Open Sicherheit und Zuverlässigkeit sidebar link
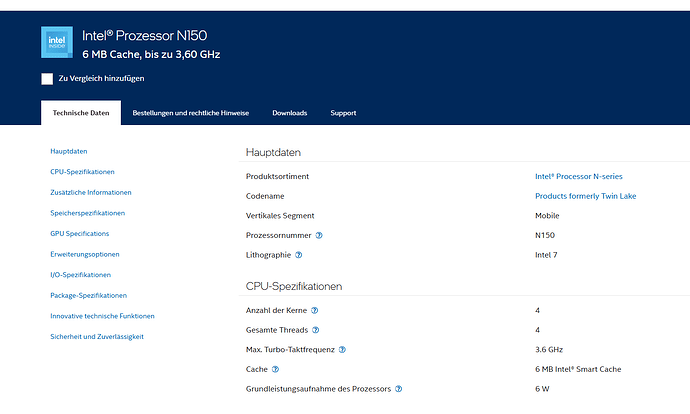This screenshot has width=690, height=414. [x=97, y=336]
